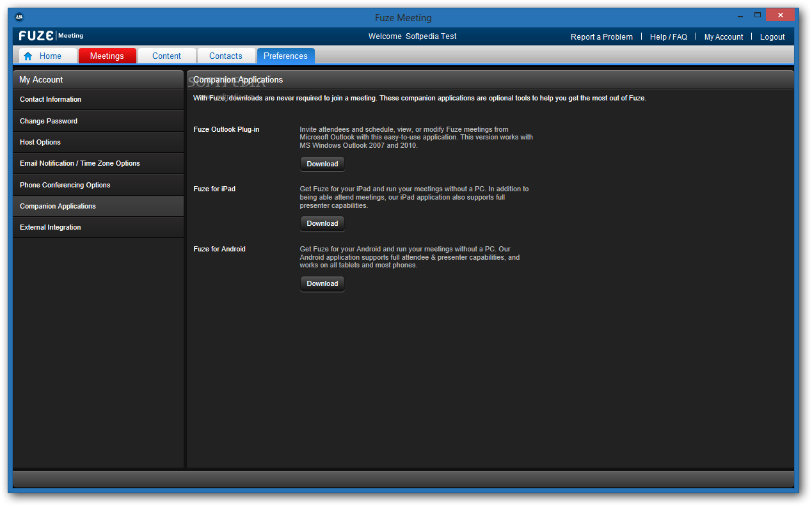Open the Home tab
The width and height of the screenshot is (812, 506).
48,56
